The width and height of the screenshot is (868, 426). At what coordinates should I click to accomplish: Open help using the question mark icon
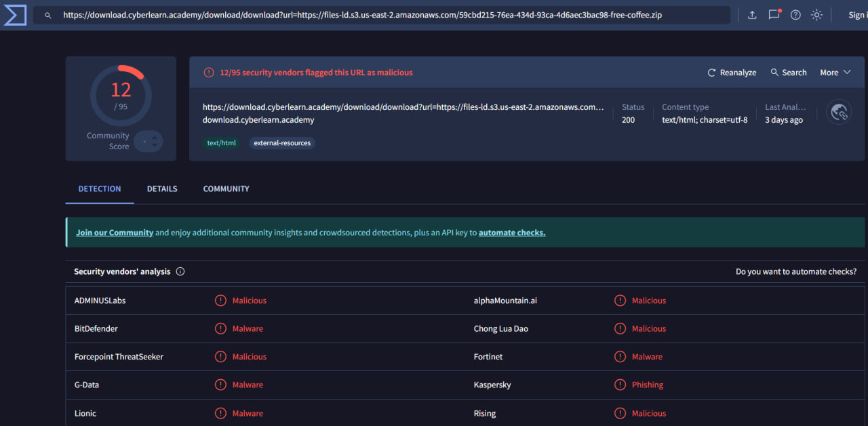795,14
